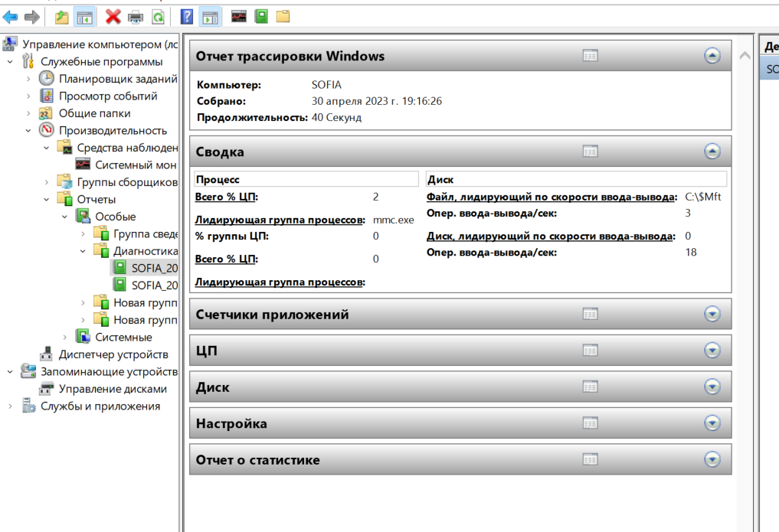Click the green report view icon in toolbar
Viewport: 779px width, 532px height.
[x=261, y=17]
